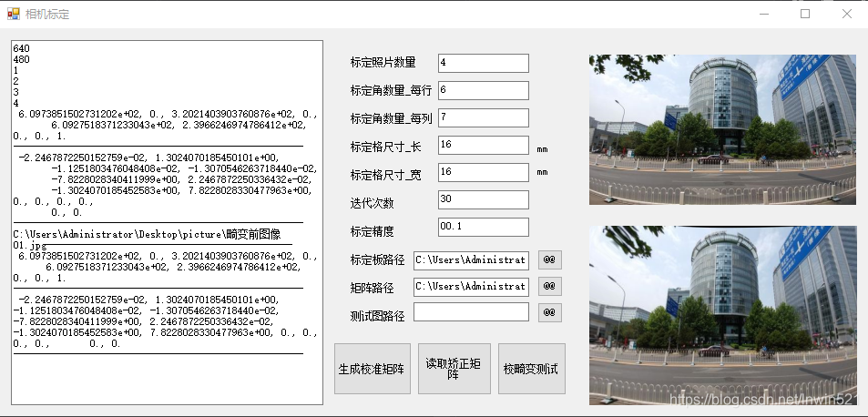
Task: Click the 测试图路径 label
Action: click(378, 316)
